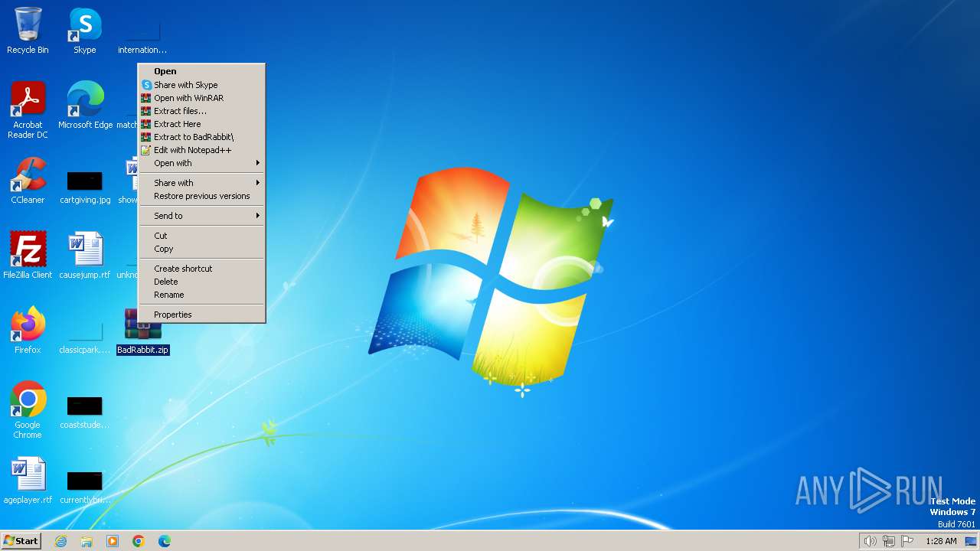Open Internet Explorer from the taskbar

pos(60,541)
